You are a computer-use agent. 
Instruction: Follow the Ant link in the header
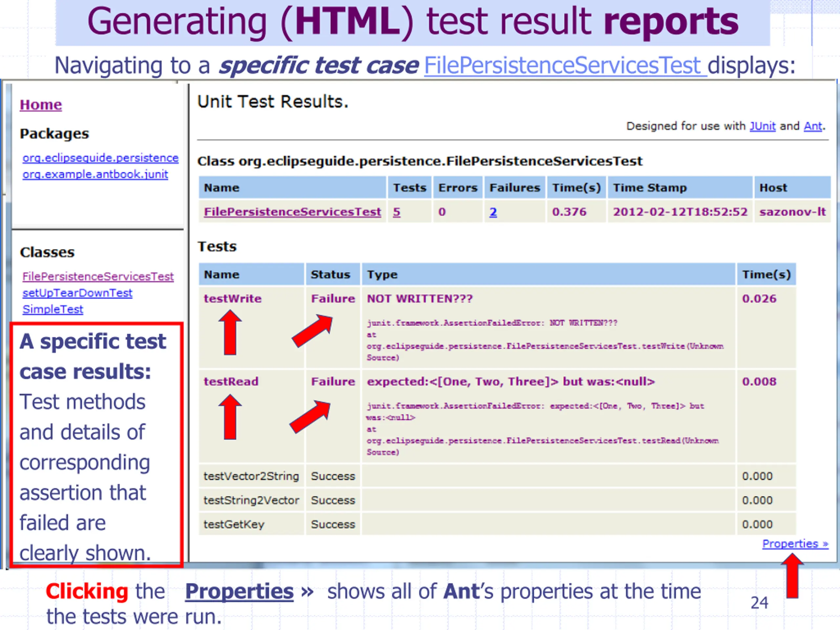pos(813,126)
